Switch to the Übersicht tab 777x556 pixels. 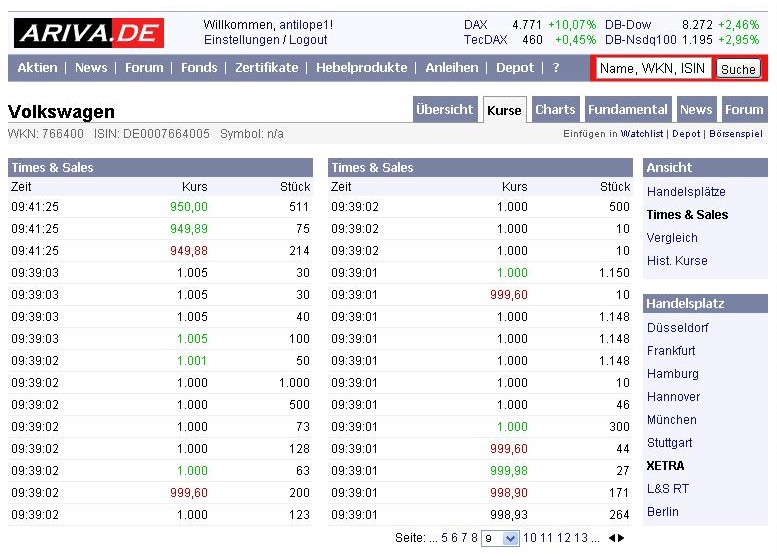click(x=444, y=110)
